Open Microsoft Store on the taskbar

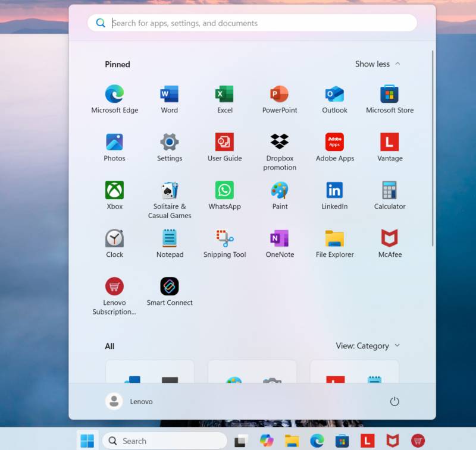click(342, 440)
